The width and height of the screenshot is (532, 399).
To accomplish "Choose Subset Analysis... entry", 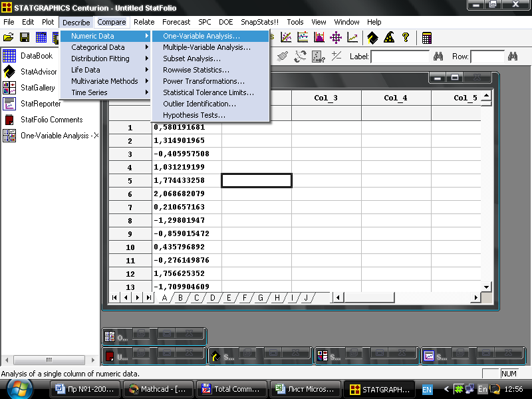I will pos(210,59).
